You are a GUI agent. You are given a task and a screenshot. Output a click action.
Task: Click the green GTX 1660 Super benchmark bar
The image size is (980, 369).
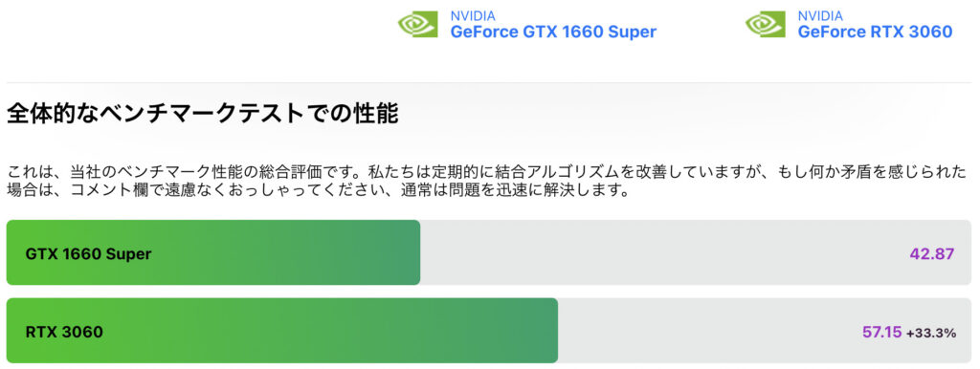(213, 252)
